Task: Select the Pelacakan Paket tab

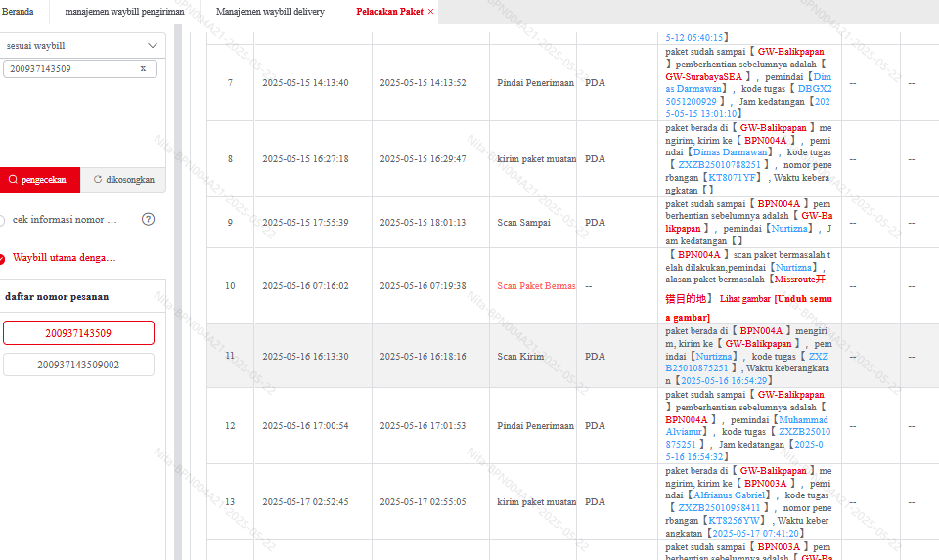Action: [389, 12]
